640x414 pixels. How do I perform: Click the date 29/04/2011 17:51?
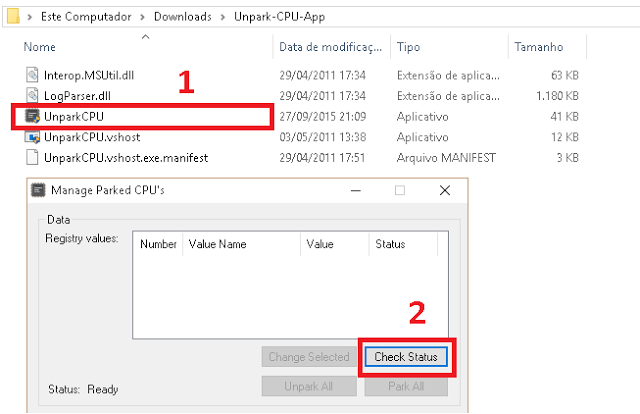(x=322, y=158)
